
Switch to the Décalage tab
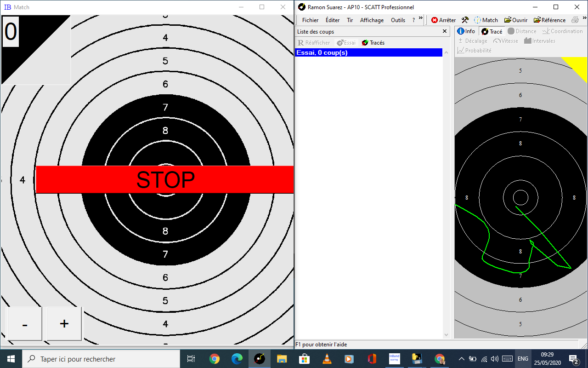472,41
